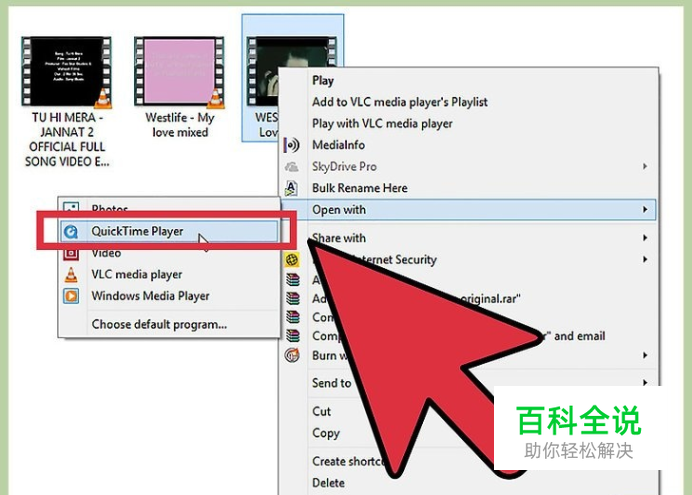Click Share with menu item
Screen dimensions: 692x495
click(x=339, y=238)
